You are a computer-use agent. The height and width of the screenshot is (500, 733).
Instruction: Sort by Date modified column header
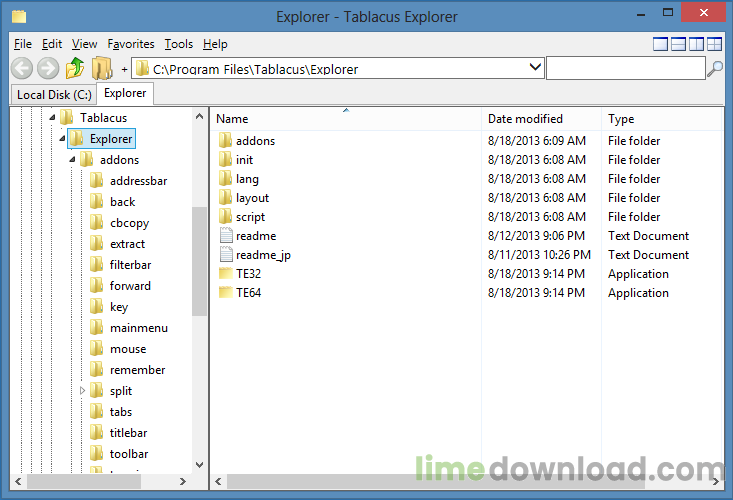click(x=525, y=119)
